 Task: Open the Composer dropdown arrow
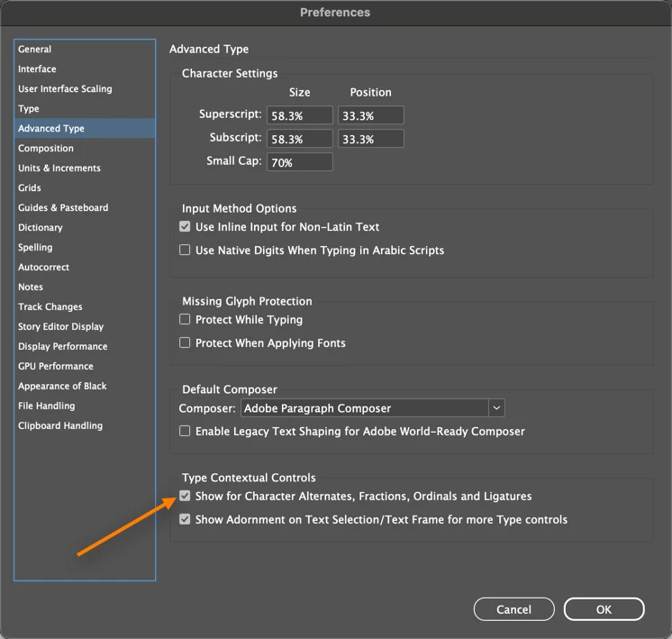[x=496, y=408]
